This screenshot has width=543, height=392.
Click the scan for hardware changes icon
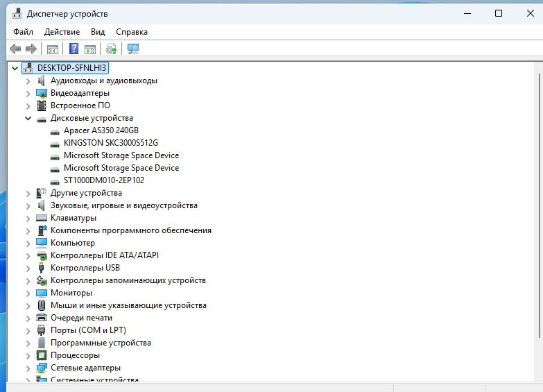(x=133, y=49)
